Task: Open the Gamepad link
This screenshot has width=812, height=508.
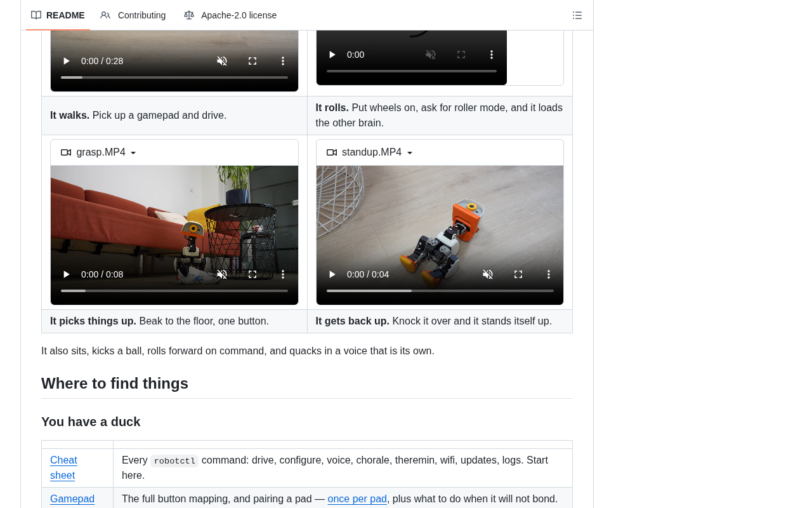Action: coord(72,499)
